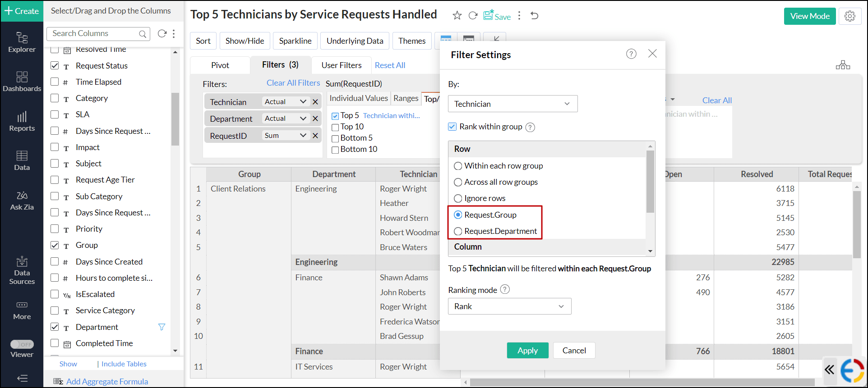Click the Apply button
The image size is (868, 388).
coord(527,351)
